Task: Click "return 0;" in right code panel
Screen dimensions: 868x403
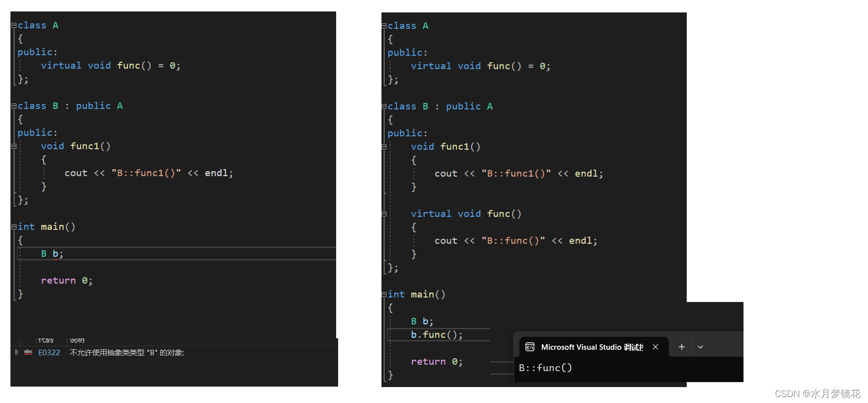Action: 437,362
